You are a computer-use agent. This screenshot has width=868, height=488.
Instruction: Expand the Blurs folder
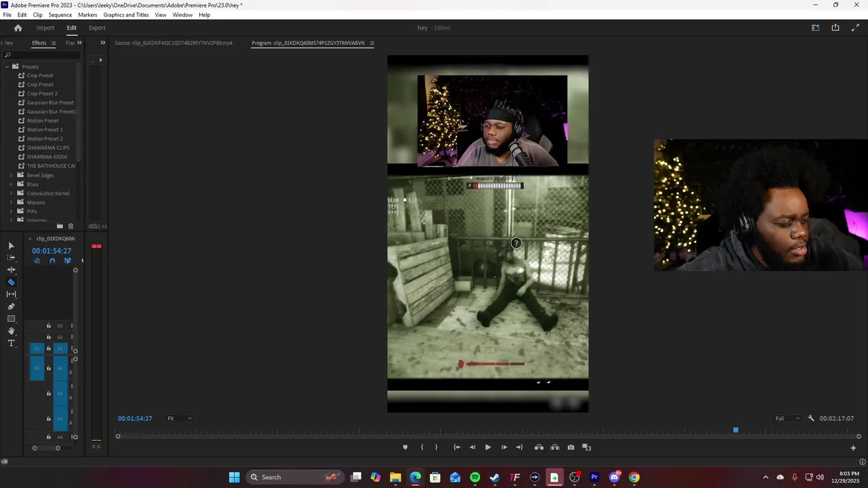coord(11,184)
